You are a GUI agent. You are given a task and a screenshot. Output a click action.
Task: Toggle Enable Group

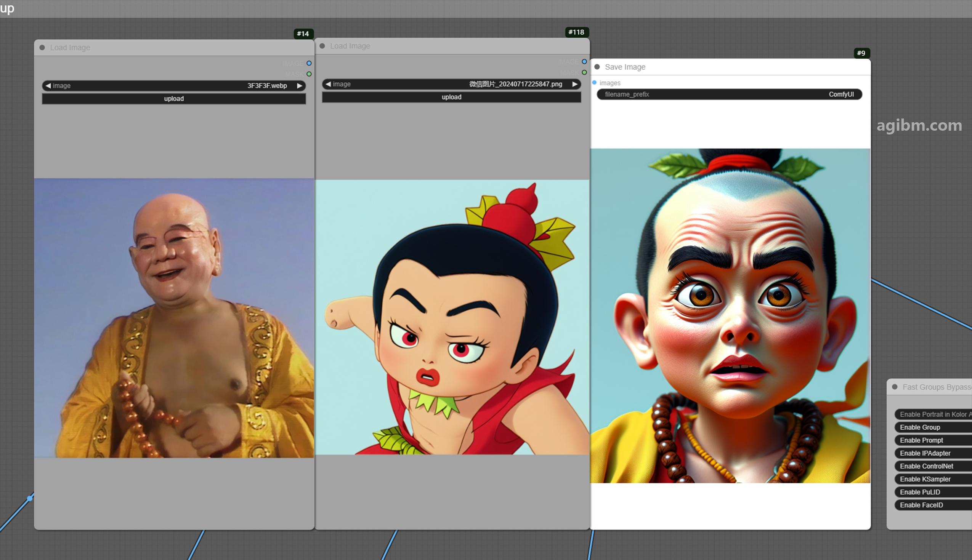pyautogui.click(x=933, y=427)
